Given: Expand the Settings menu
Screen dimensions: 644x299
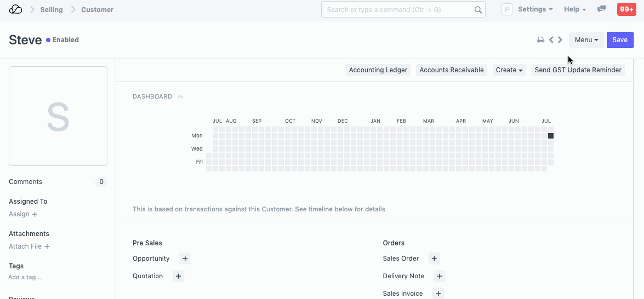Looking at the screenshot, I should (x=535, y=9).
